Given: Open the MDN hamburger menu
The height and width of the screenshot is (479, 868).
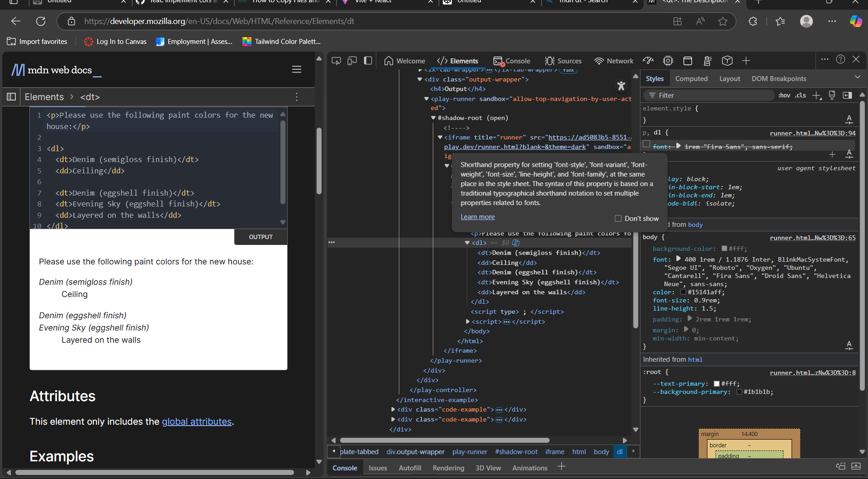Looking at the screenshot, I should coord(297,69).
